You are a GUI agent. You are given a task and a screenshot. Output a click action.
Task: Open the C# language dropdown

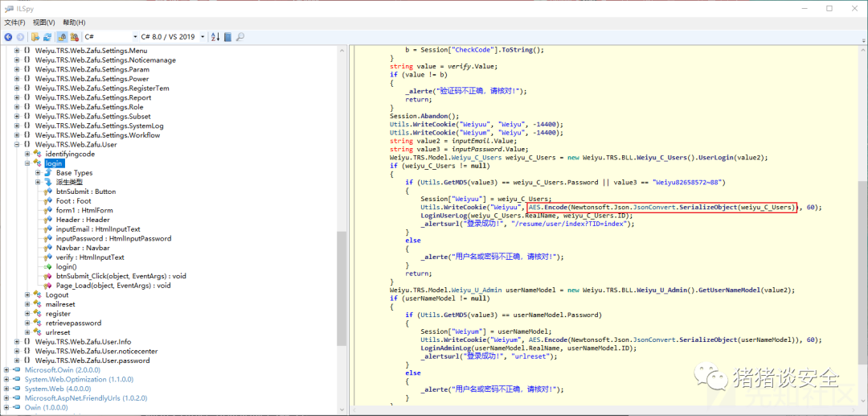(x=110, y=37)
